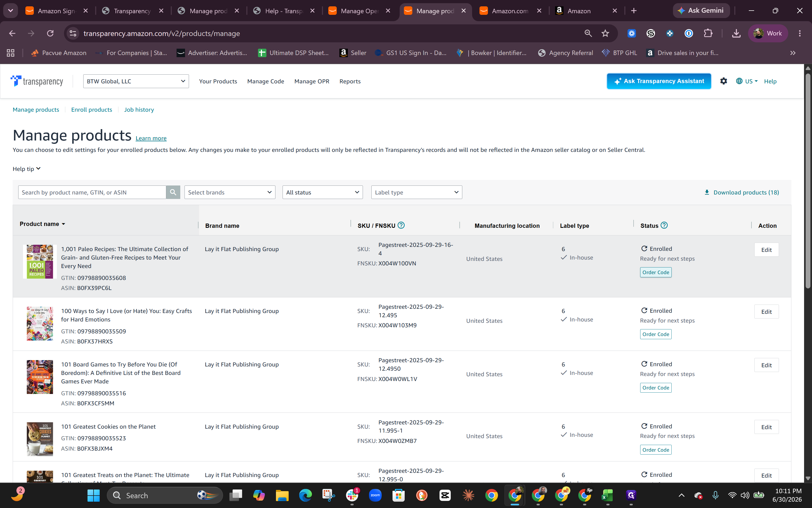
Task: Open the browser Extensions puzzle icon
Action: (x=708, y=33)
